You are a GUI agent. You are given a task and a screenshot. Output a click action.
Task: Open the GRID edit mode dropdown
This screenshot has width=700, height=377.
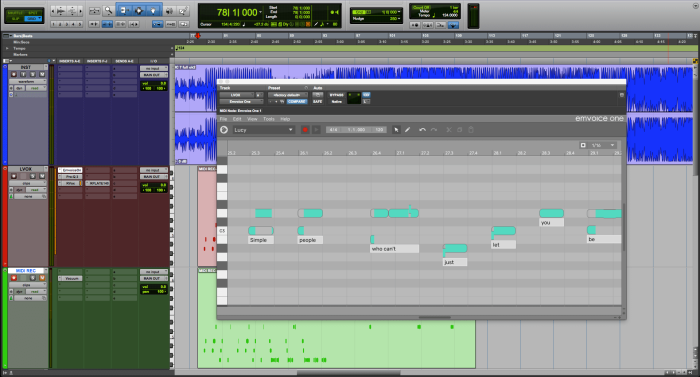33,19
